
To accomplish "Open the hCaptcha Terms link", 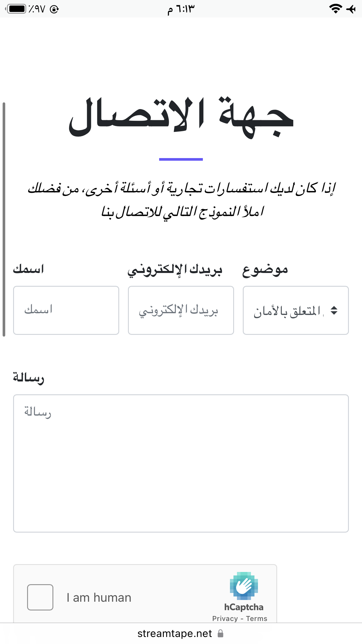I will 256,619.
